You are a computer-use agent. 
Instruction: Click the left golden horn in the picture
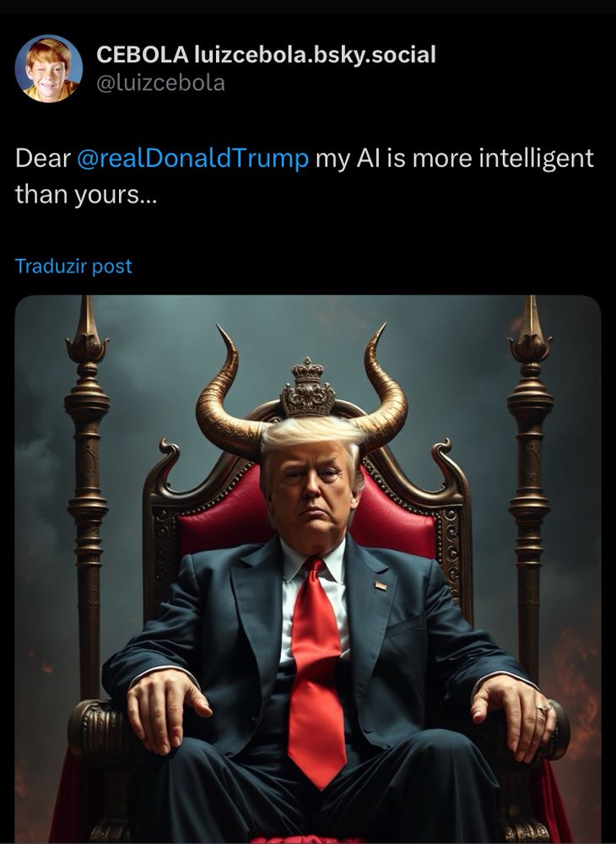pyautogui.click(x=226, y=401)
